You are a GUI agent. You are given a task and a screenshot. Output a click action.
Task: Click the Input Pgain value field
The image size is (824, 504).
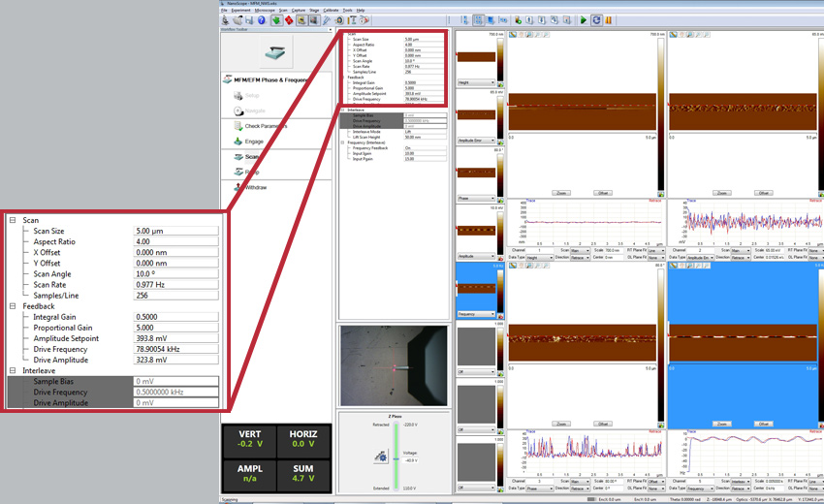426,159
